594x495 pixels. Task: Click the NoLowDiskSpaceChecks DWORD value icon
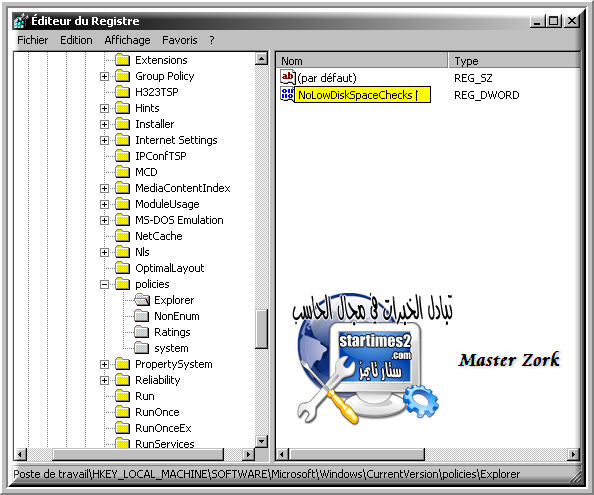(x=287, y=94)
